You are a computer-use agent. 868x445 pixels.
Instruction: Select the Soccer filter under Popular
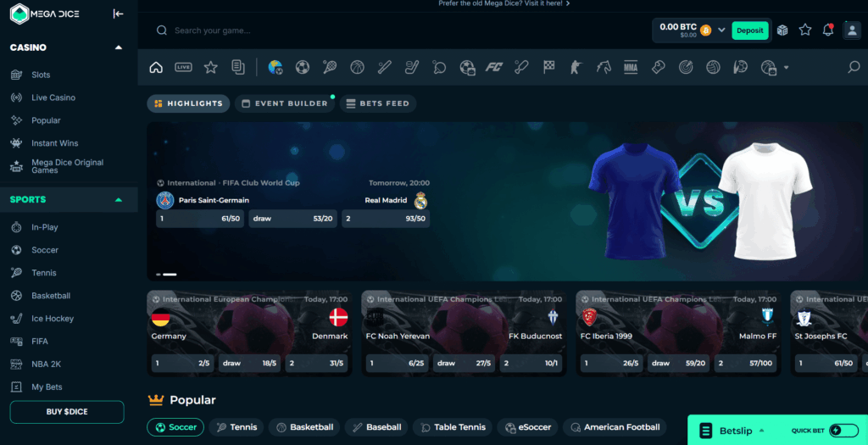point(175,427)
